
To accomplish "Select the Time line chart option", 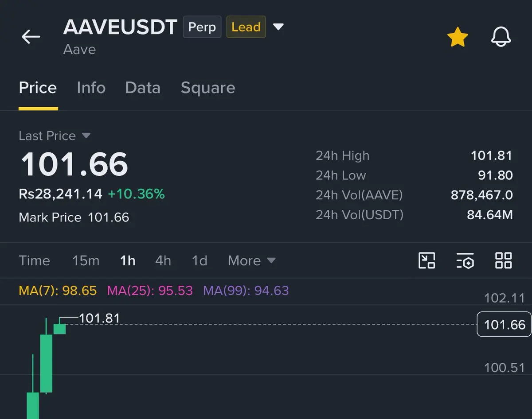I will (x=34, y=260).
